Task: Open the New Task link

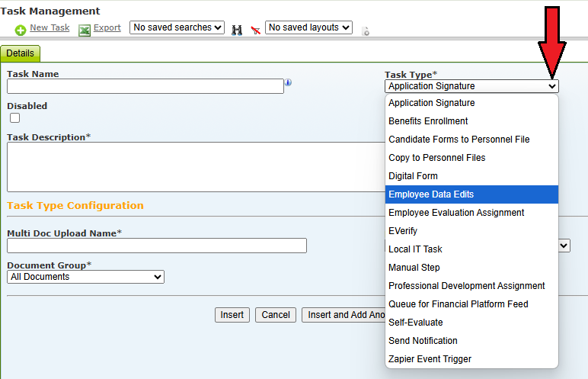Action: tap(50, 27)
